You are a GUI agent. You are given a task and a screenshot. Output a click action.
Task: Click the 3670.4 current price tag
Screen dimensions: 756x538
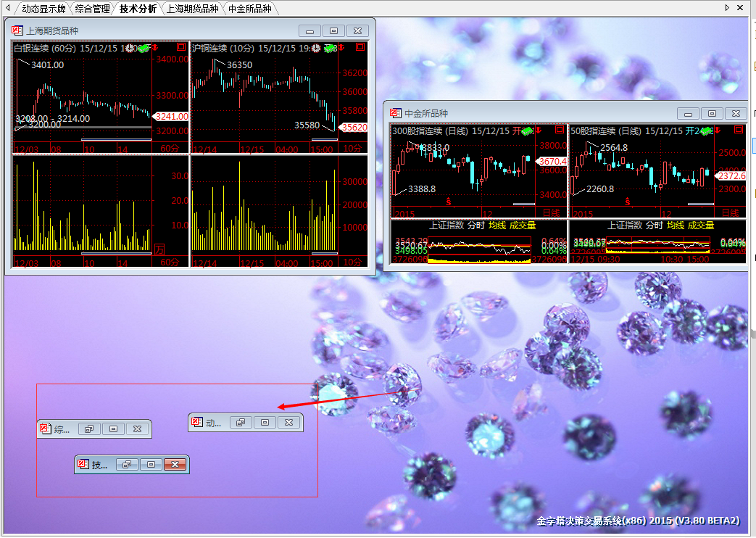(x=552, y=162)
